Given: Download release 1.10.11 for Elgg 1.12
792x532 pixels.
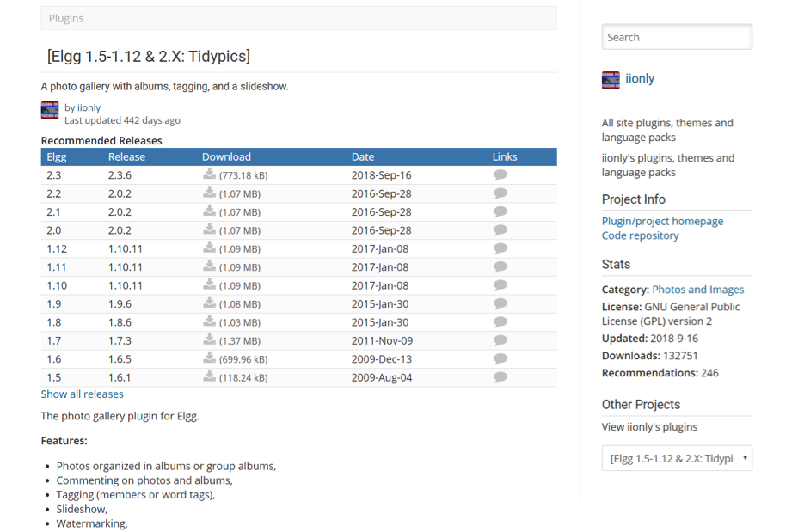Looking at the screenshot, I should [x=209, y=248].
